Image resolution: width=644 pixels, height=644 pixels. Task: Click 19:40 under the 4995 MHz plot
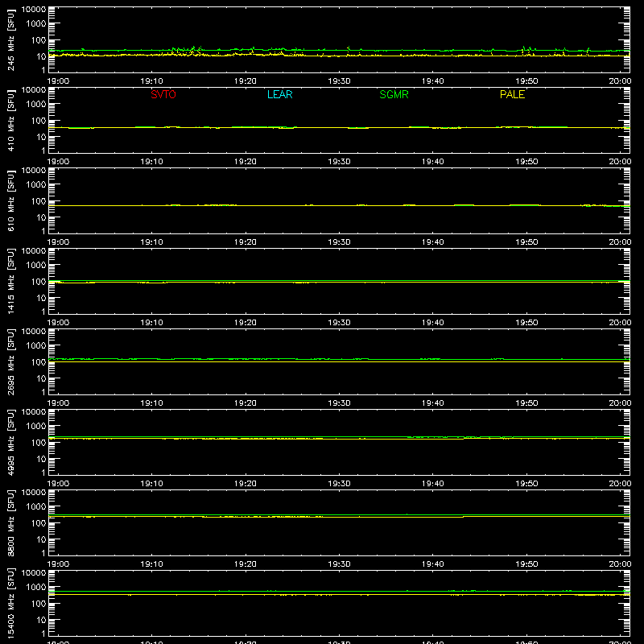click(x=433, y=484)
